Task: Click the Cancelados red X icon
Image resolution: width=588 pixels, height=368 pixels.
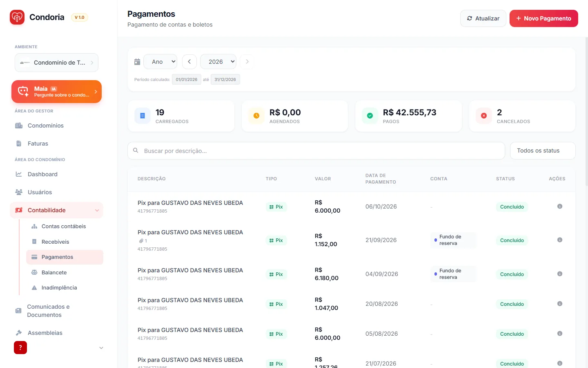Action: coord(484,116)
